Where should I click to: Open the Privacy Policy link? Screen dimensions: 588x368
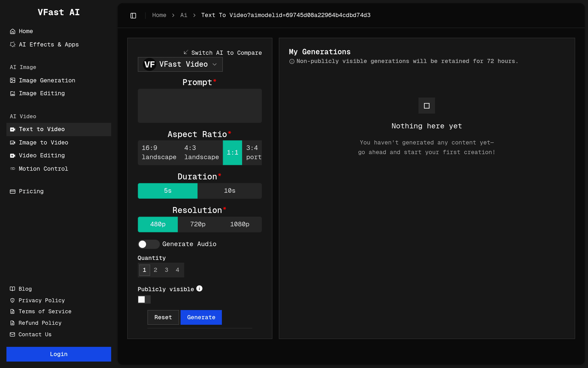(59, 300)
